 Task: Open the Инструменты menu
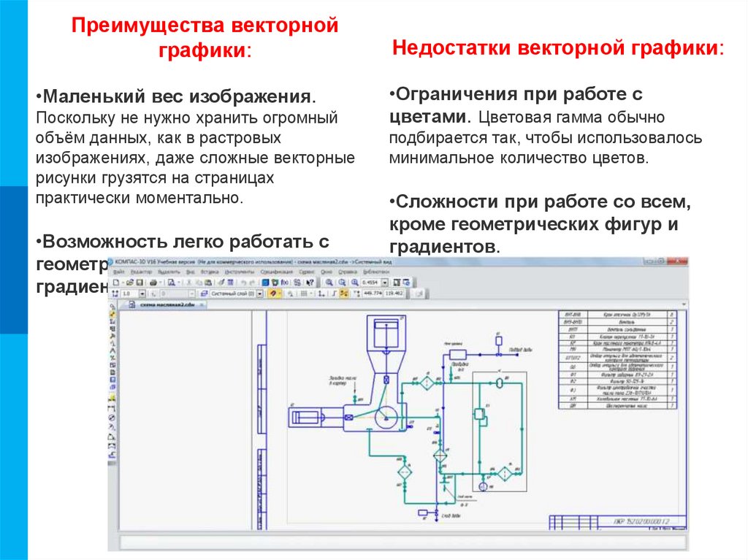(x=240, y=272)
